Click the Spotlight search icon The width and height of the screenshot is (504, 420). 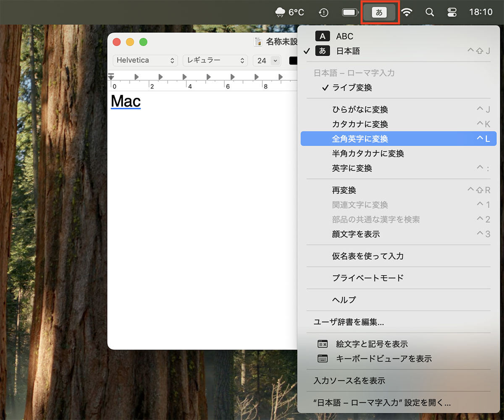coord(429,12)
